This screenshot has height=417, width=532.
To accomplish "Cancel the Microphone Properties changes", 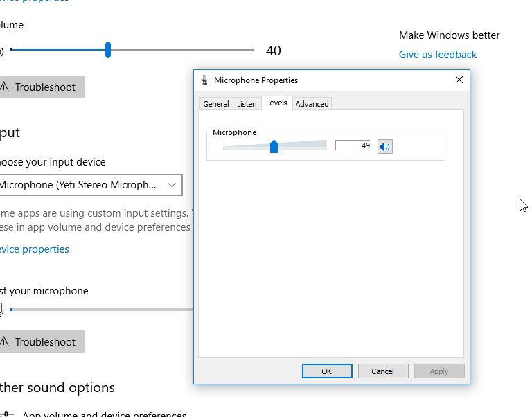I will (382, 371).
